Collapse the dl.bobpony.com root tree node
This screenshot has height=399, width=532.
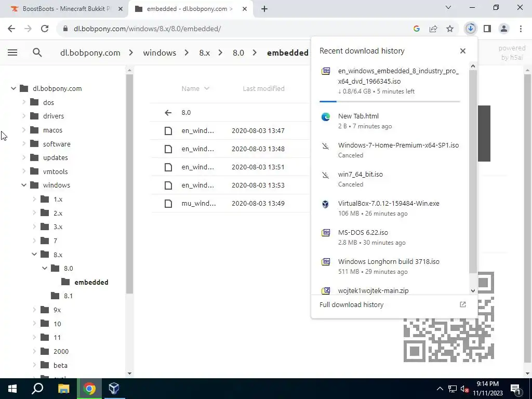(x=13, y=88)
